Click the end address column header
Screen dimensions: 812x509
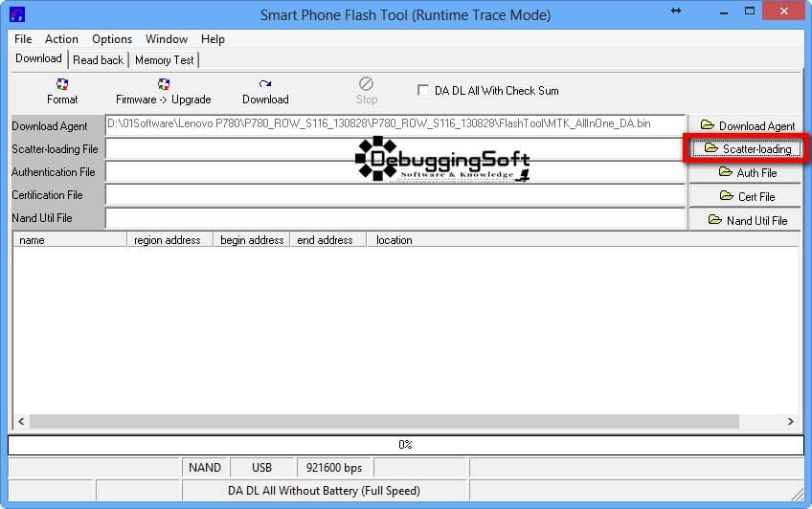327,240
